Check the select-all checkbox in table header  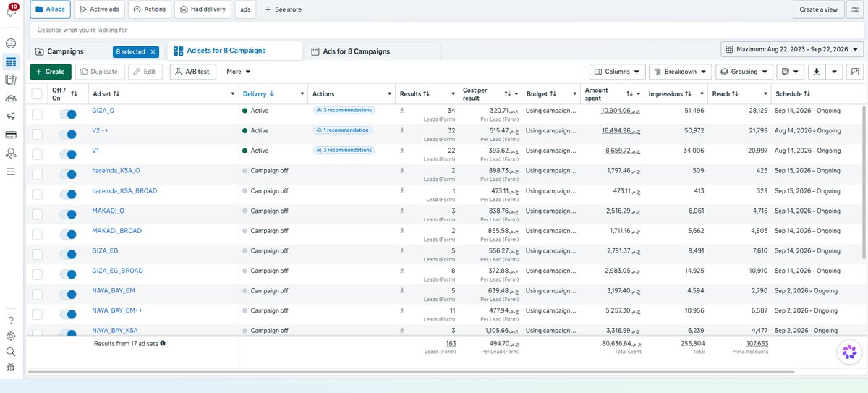click(37, 94)
